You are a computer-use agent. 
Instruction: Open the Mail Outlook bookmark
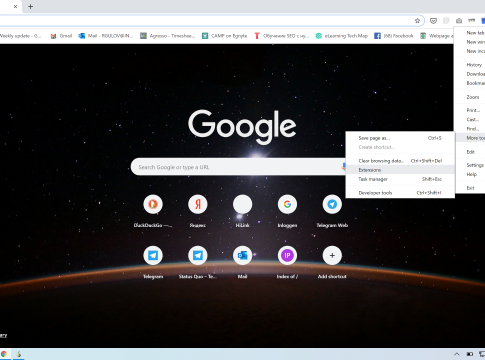pos(106,36)
